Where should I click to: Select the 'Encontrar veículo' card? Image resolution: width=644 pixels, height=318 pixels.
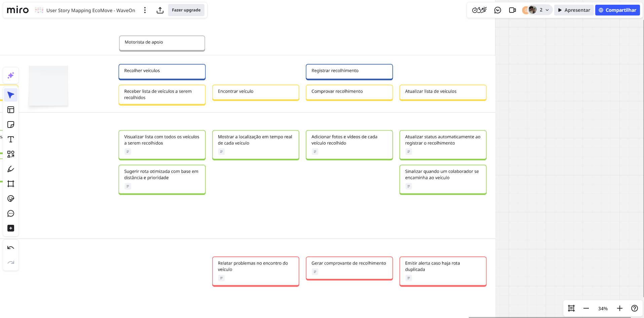[256, 92]
